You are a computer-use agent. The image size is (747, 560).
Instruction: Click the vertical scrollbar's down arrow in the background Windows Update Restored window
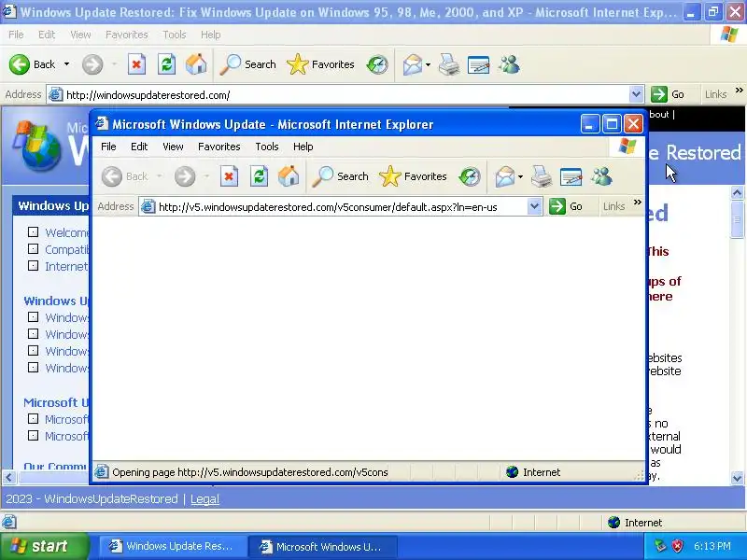click(x=737, y=478)
